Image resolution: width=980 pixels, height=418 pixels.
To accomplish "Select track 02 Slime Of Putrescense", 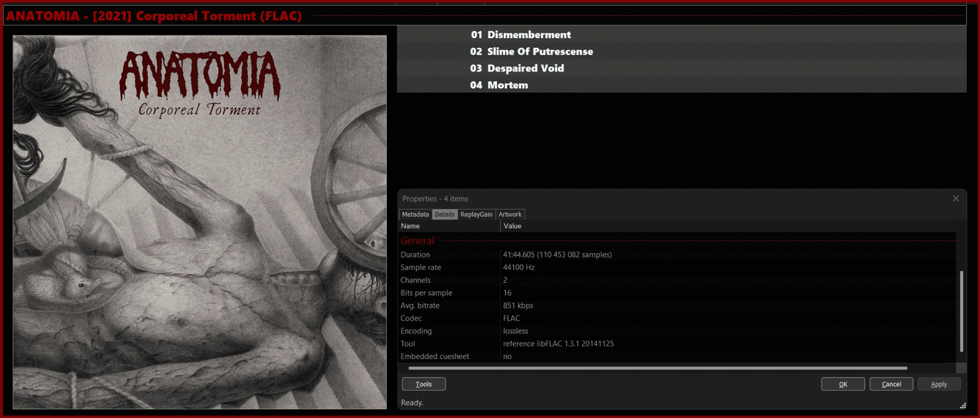I will [681, 52].
